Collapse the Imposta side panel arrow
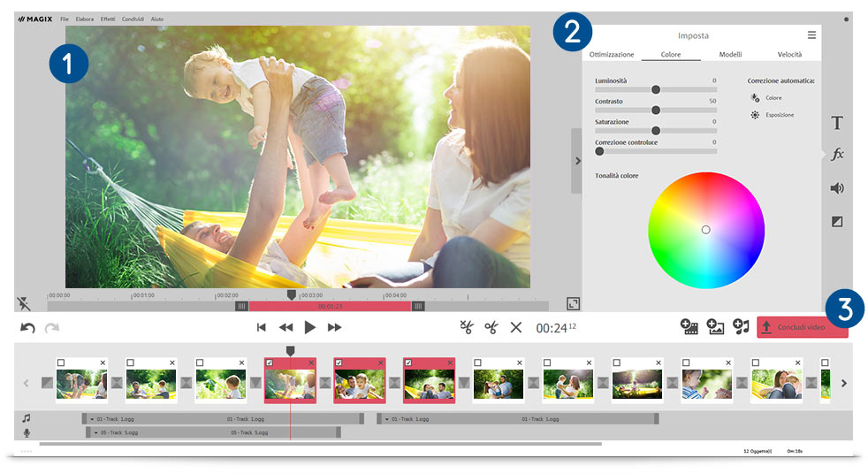 tap(577, 161)
